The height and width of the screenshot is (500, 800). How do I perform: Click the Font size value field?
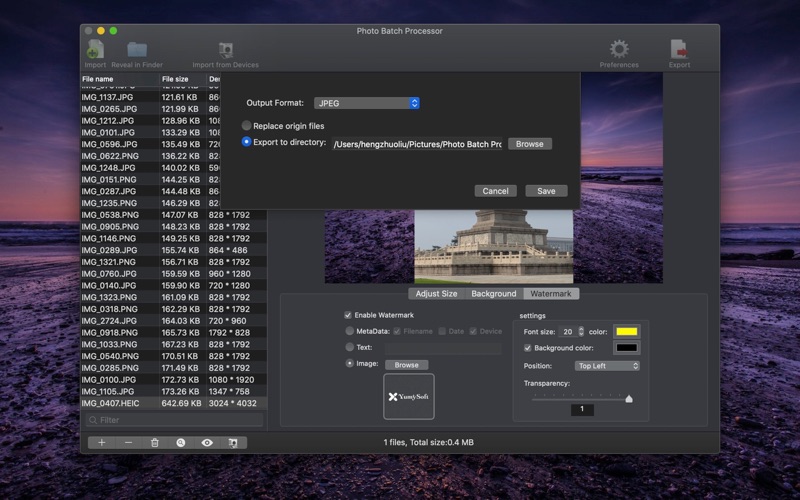point(567,332)
